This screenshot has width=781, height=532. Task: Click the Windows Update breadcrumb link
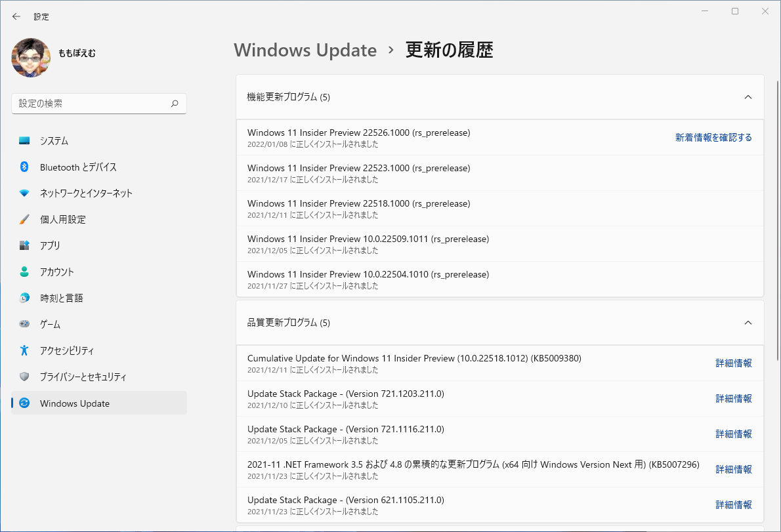point(305,51)
